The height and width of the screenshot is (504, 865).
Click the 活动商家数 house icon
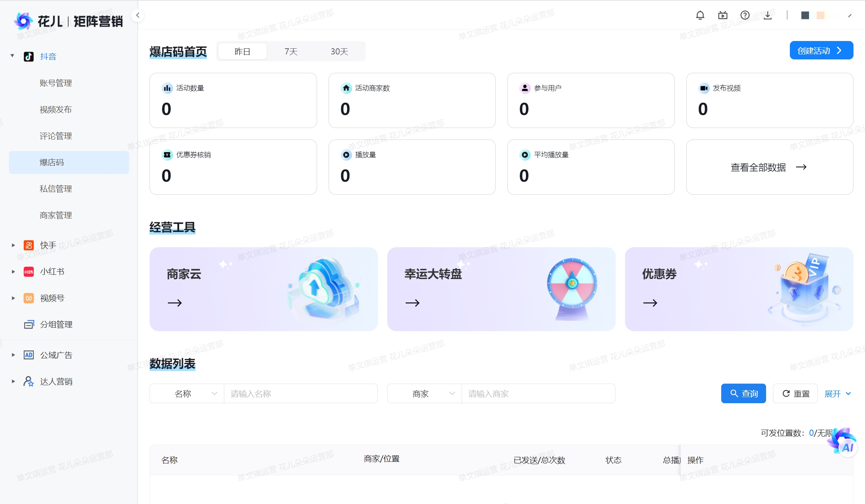pos(346,88)
